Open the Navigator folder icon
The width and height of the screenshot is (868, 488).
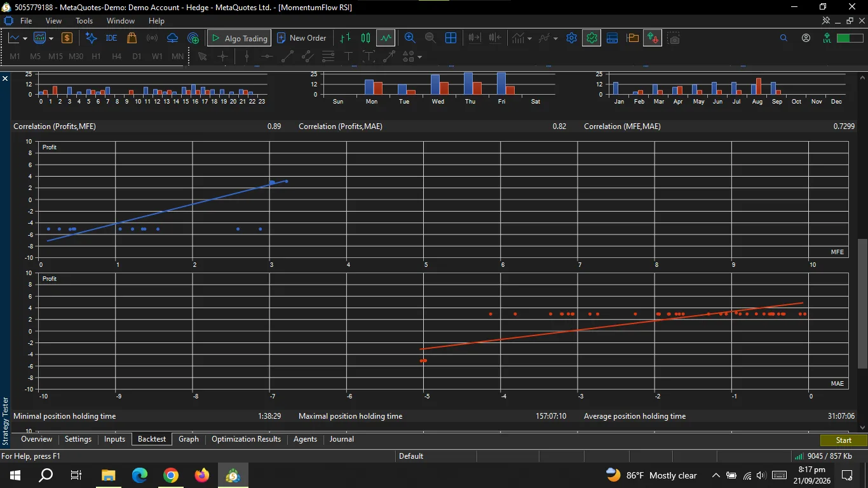(x=632, y=38)
